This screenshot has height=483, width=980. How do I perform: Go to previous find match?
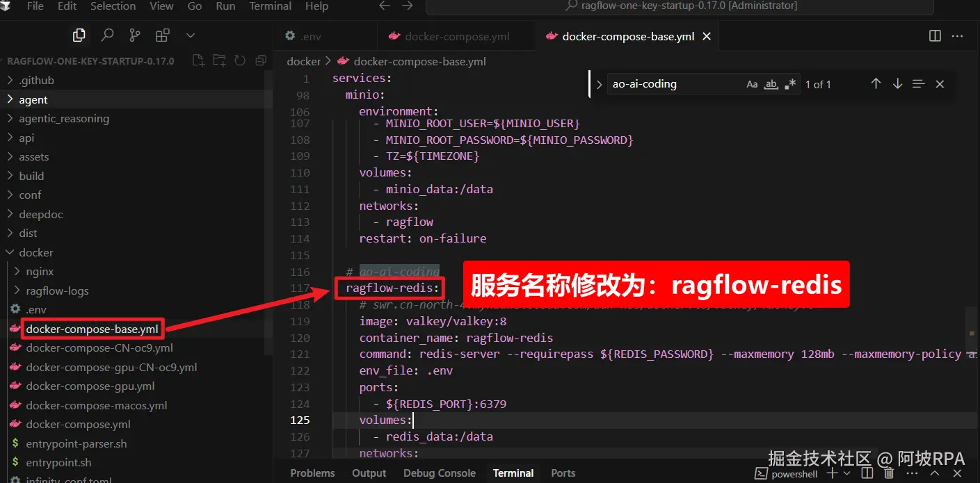tap(876, 83)
